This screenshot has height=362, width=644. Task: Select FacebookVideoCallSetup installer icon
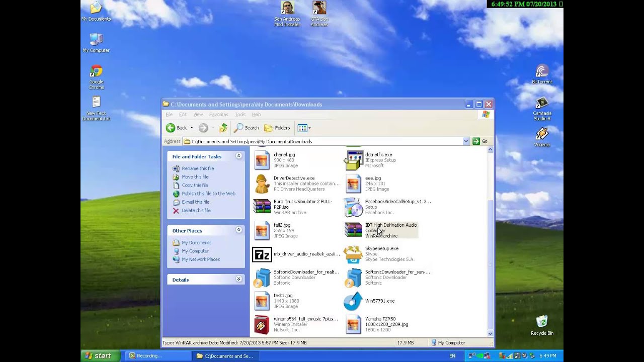tap(354, 207)
